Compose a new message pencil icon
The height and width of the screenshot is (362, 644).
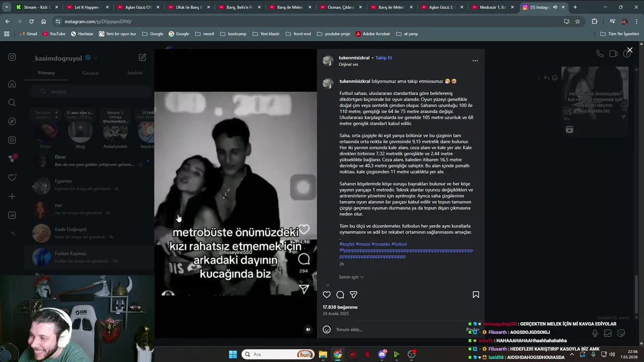pos(142,57)
